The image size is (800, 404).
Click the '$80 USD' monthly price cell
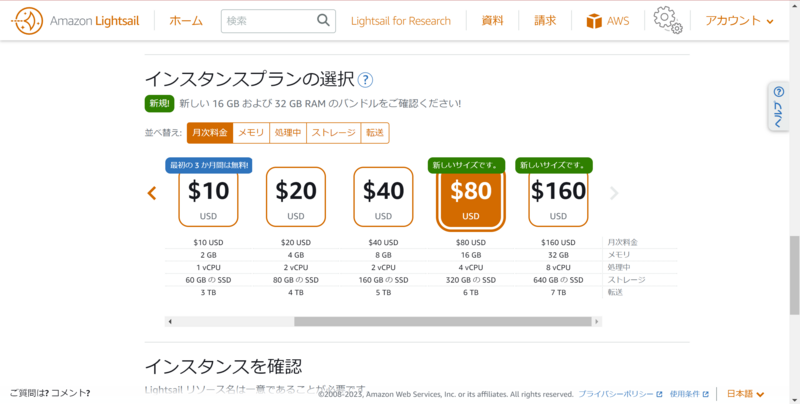[x=470, y=243]
